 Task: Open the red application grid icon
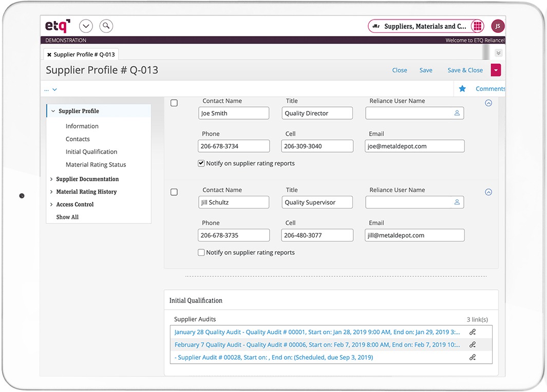click(x=477, y=26)
